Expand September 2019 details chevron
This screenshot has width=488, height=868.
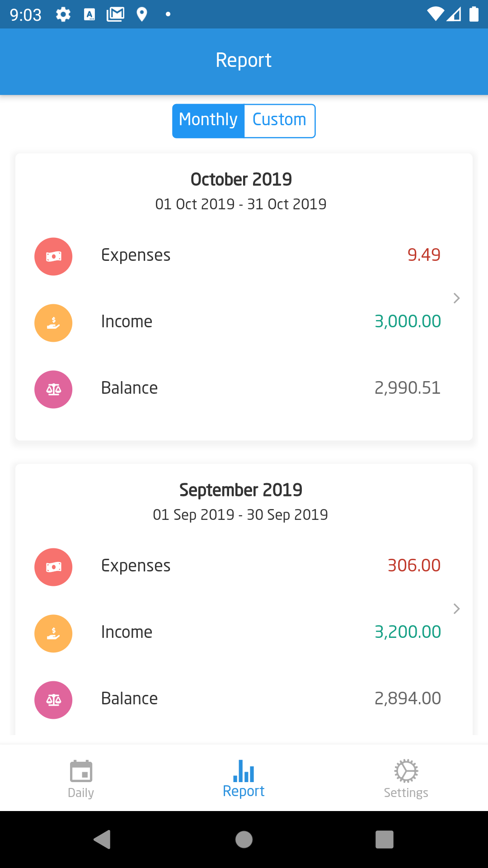456,609
